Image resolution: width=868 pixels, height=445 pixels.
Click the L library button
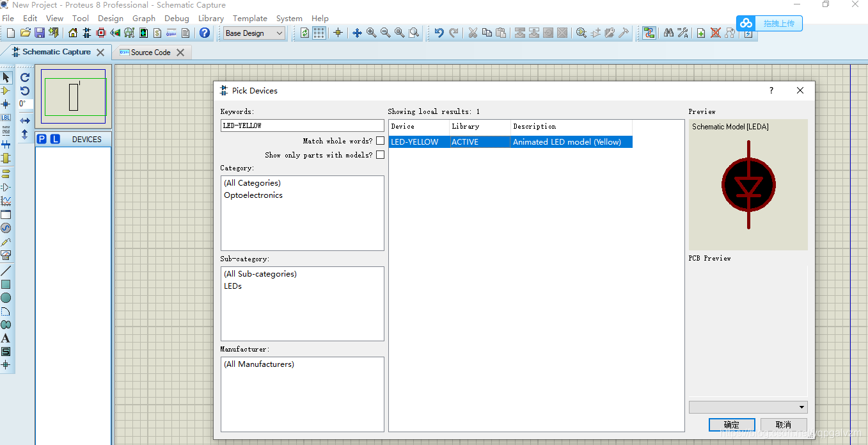point(55,139)
